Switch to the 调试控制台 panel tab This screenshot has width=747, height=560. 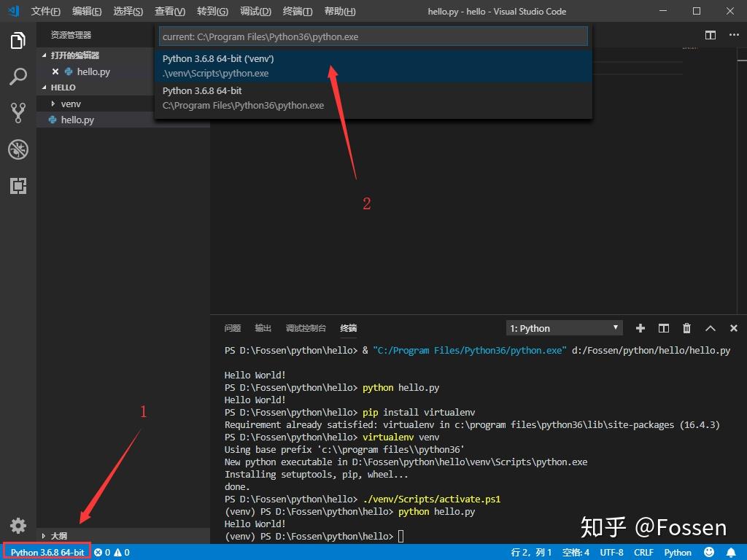(x=306, y=327)
